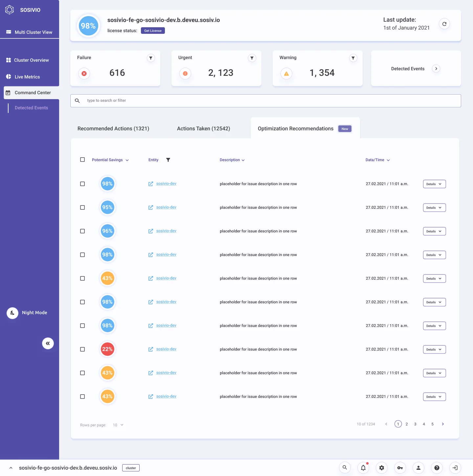Go to previous page arrow
473x476 pixels.
386,424
